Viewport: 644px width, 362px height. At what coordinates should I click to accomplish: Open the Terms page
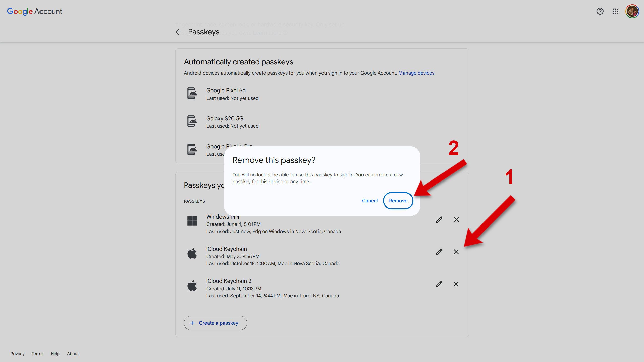coord(37,353)
